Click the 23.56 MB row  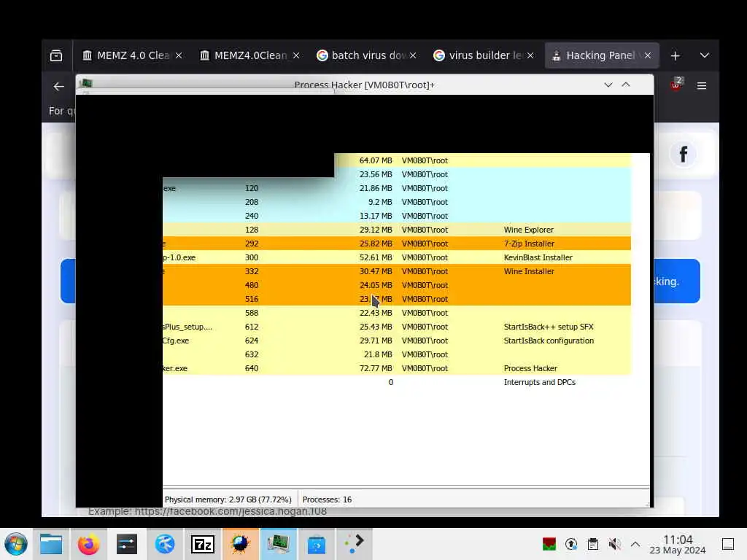point(482,174)
